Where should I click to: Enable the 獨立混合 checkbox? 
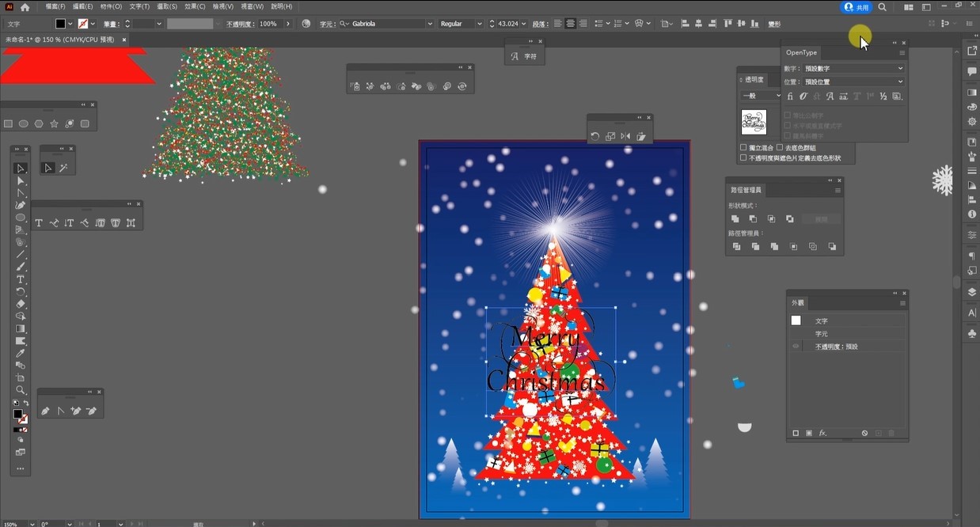[x=743, y=148]
